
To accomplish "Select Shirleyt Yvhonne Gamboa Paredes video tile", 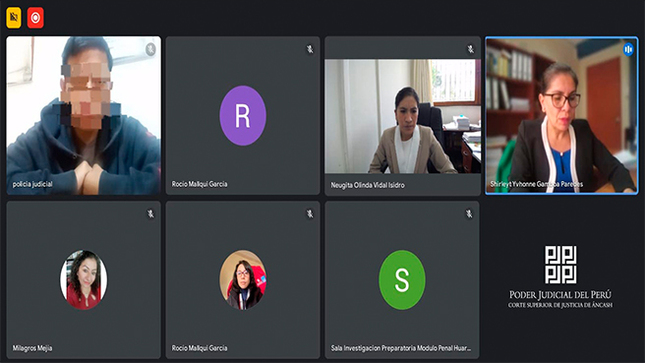I will [561, 115].
